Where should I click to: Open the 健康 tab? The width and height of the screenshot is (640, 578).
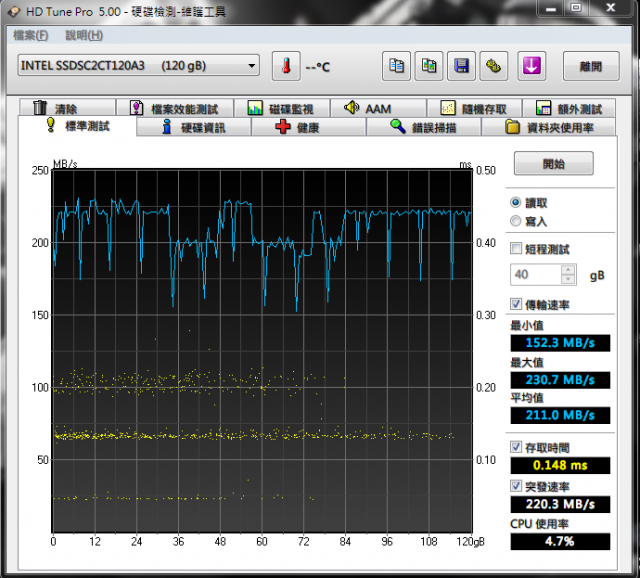tap(309, 127)
